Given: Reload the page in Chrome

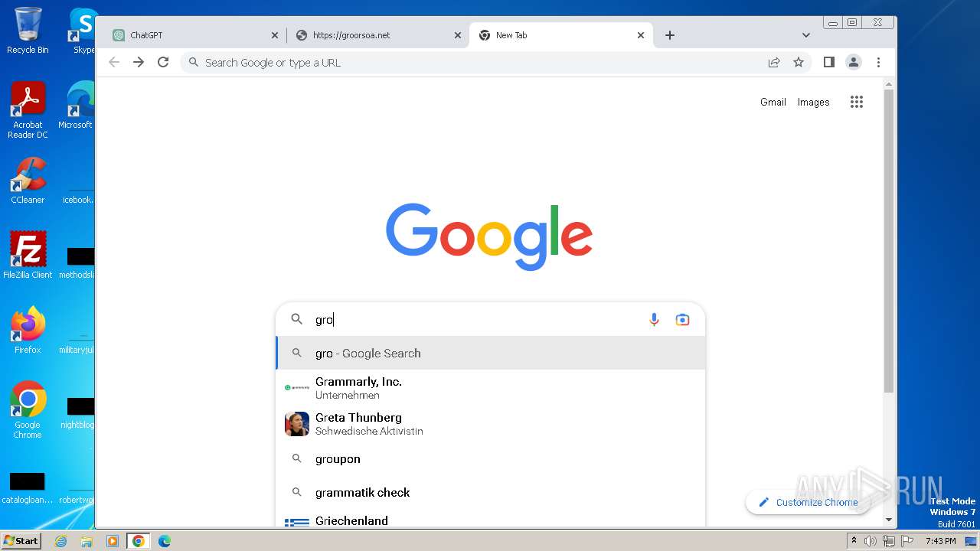Looking at the screenshot, I should point(163,62).
